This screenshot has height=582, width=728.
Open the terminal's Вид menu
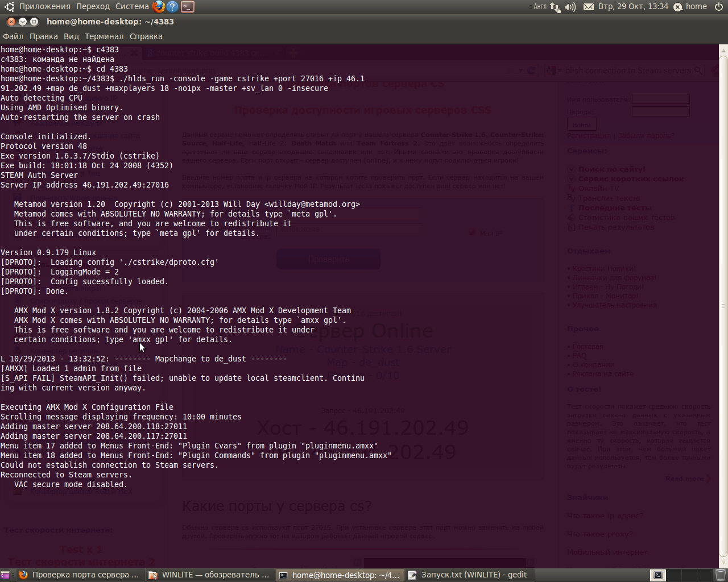coord(71,36)
